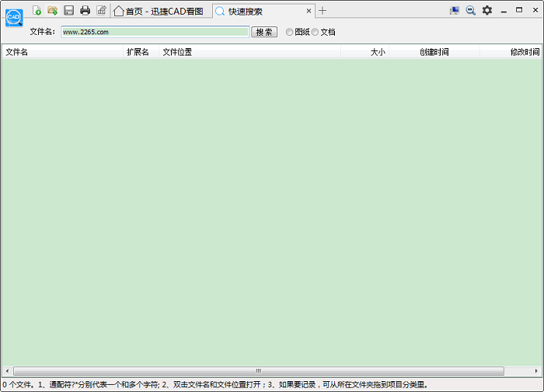The height and width of the screenshot is (392, 544).
Task: Click the horizontal scrollbar thumb
Action: pos(258,371)
